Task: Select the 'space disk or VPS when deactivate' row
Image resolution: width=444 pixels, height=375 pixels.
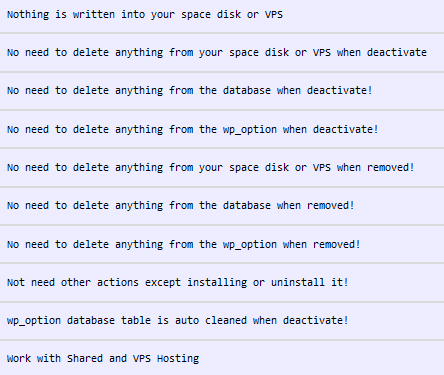Action: 222,52
